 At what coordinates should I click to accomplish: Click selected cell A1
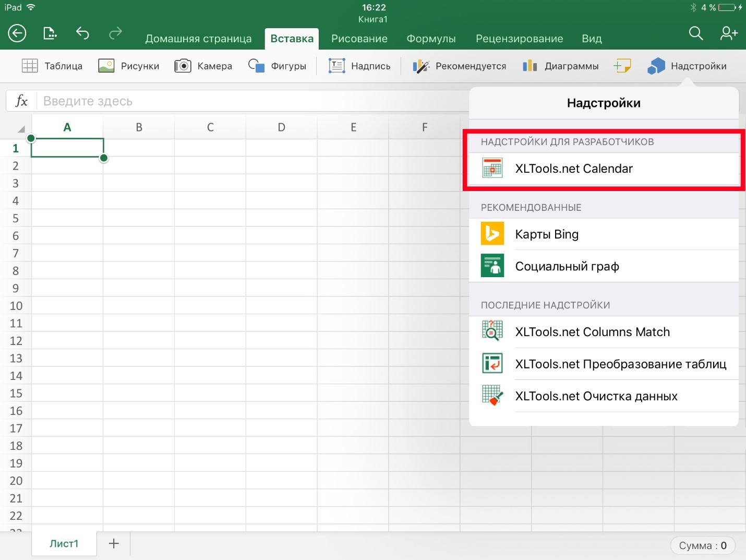click(67, 148)
